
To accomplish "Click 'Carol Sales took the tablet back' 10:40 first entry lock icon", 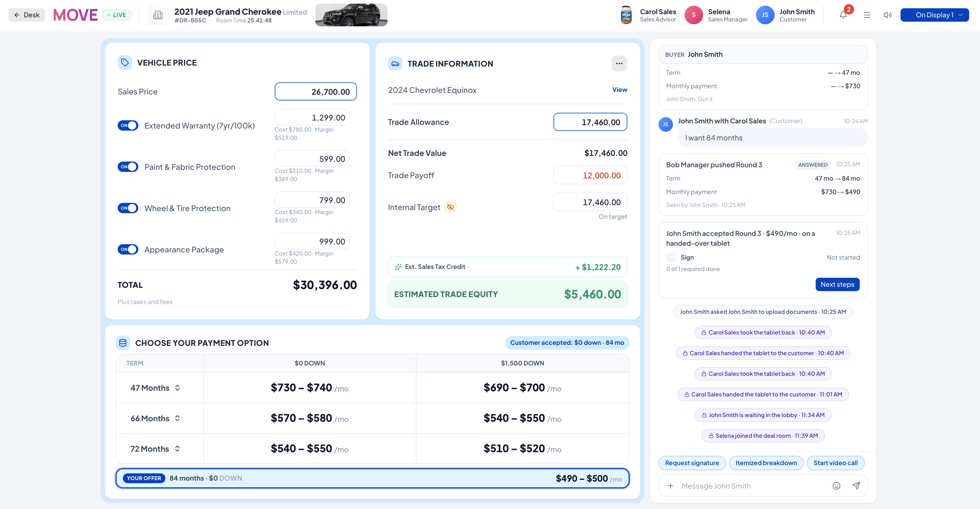I will pos(703,332).
